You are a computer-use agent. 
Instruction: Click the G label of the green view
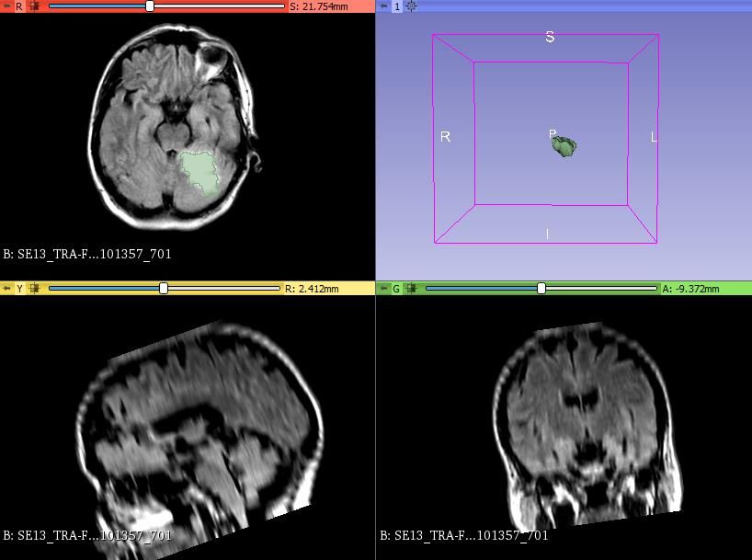(396, 289)
